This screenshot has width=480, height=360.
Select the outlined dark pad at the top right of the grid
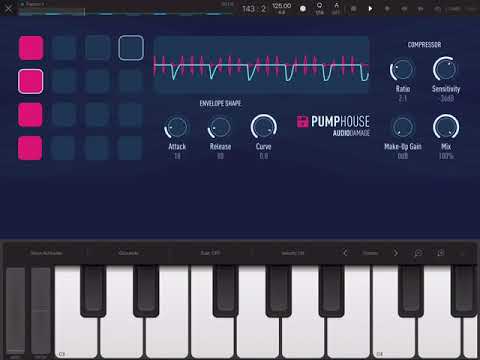[x=131, y=48]
